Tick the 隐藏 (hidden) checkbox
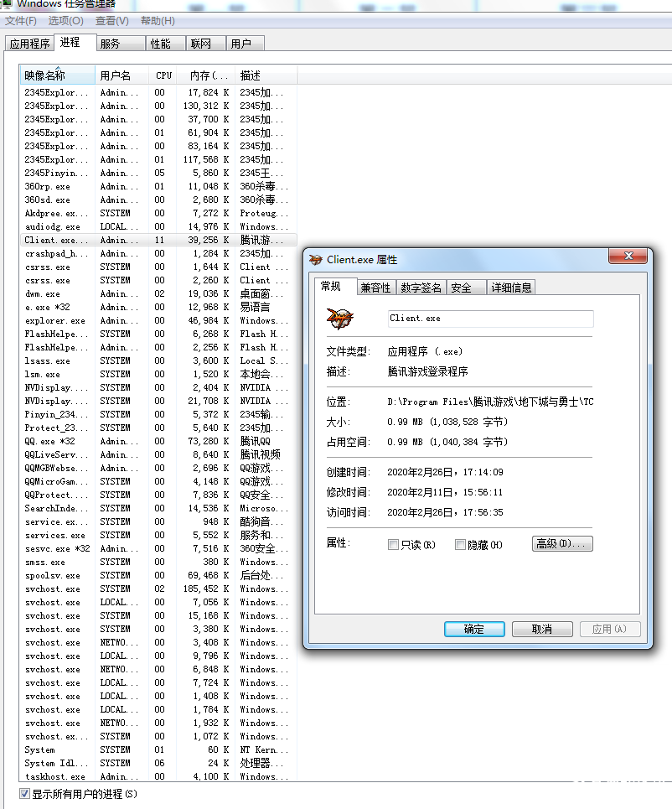 pos(460,545)
